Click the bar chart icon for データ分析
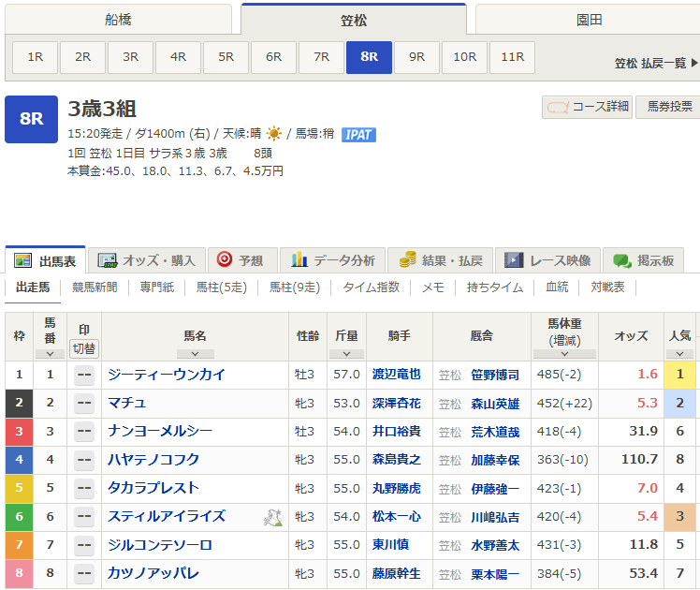 pyautogui.click(x=299, y=260)
